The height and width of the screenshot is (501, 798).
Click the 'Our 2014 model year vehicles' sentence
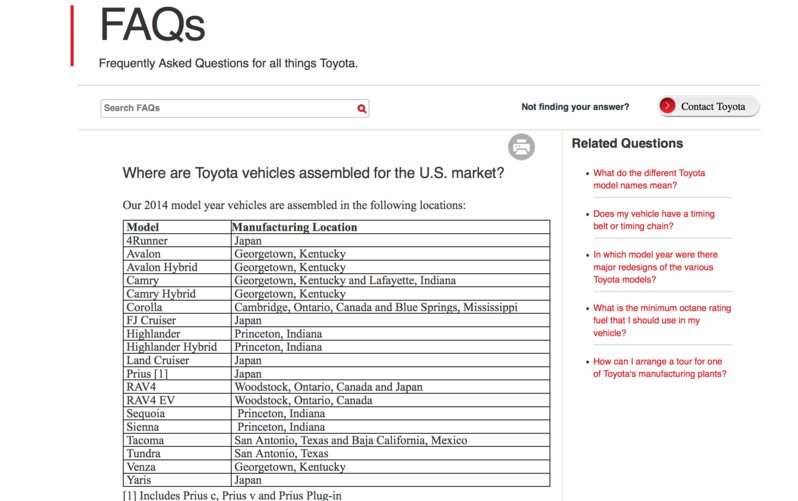pyautogui.click(x=294, y=205)
